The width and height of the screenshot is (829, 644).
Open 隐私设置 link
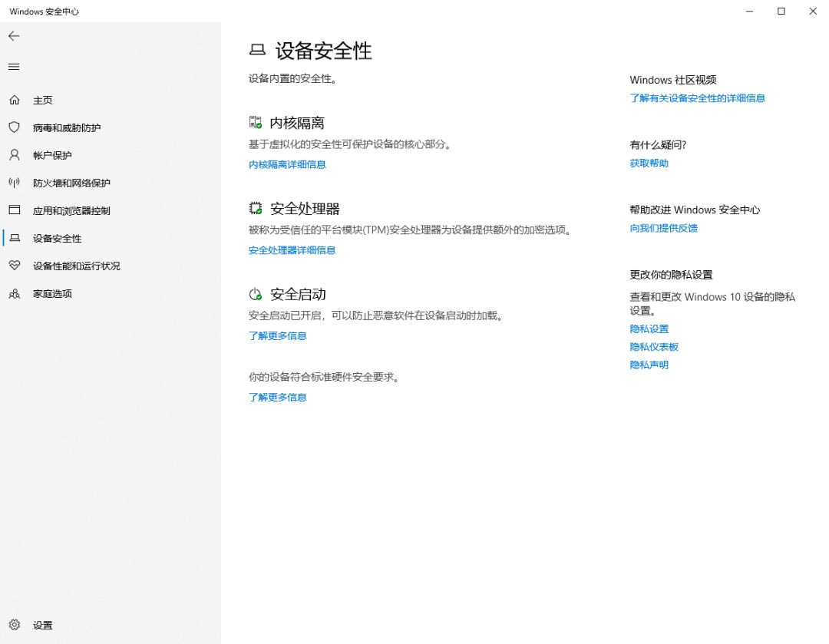(x=649, y=329)
